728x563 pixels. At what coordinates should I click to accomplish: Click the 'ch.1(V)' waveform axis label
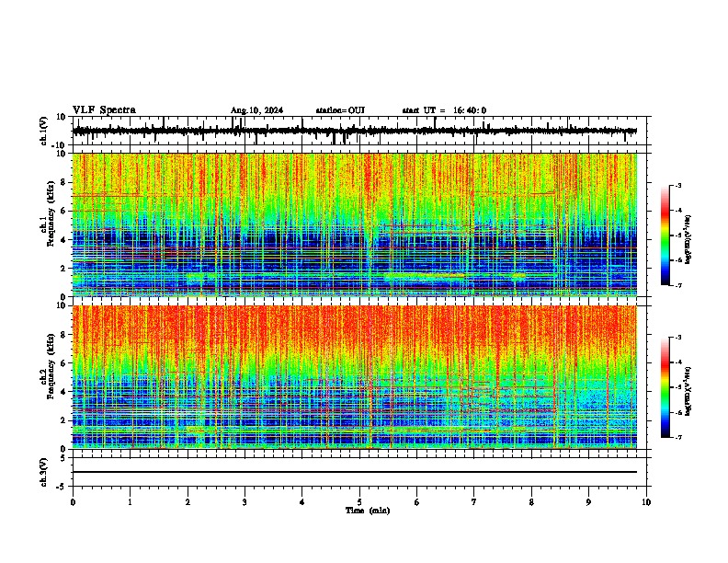coord(44,131)
